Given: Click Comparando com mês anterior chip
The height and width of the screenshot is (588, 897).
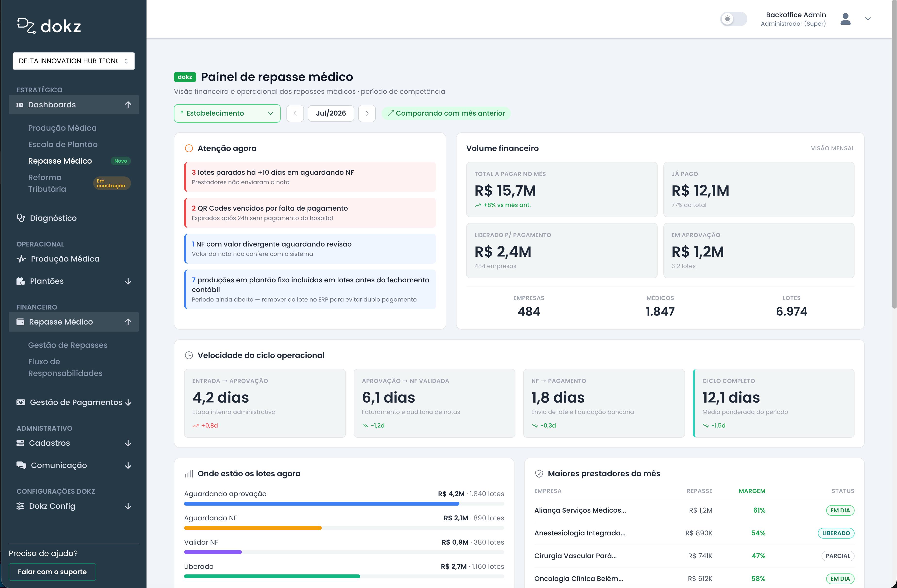Looking at the screenshot, I should 446,113.
